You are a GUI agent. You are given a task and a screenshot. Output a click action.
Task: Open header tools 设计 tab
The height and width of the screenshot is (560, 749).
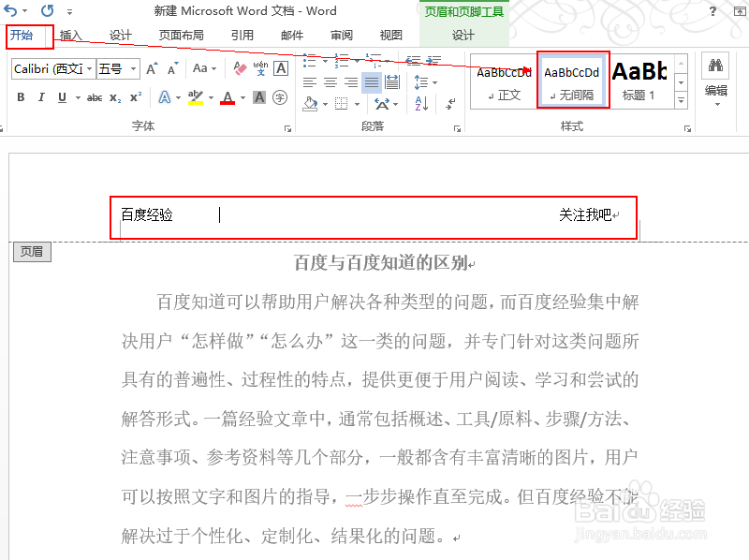tap(463, 36)
